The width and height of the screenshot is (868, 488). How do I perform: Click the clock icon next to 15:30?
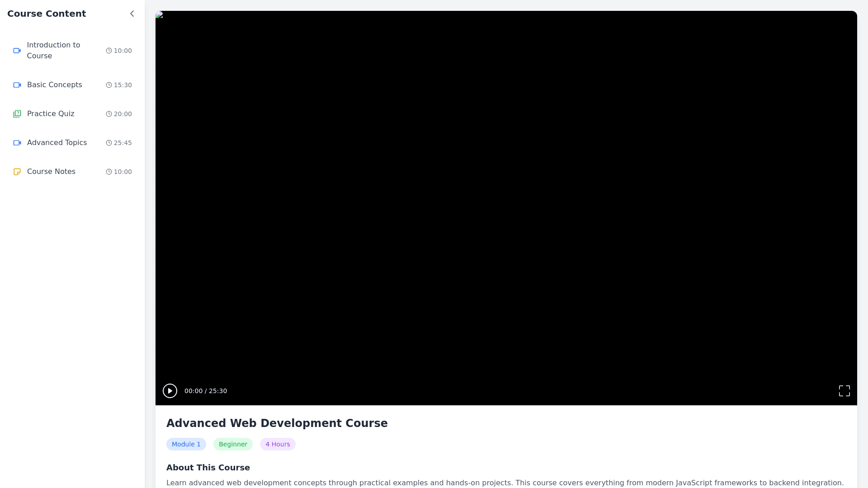coord(108,85)
